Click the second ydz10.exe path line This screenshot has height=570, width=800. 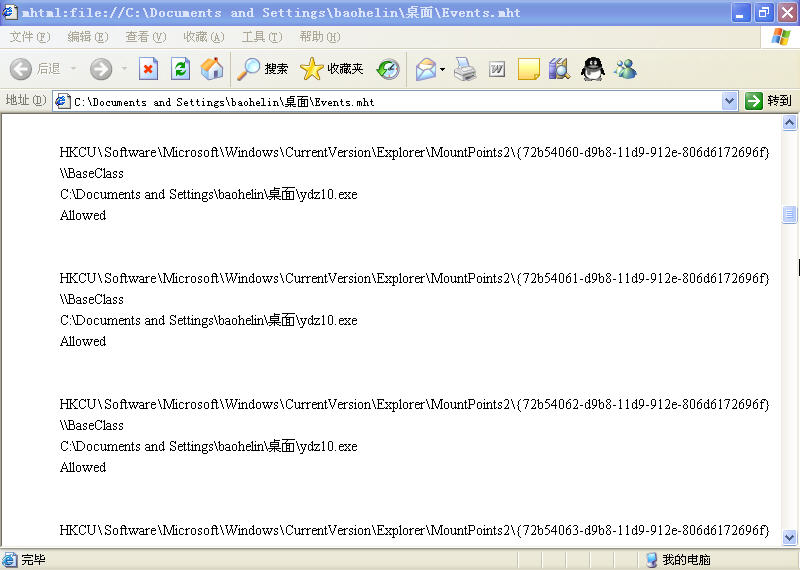pyautogui.click(x=209, y=320)
